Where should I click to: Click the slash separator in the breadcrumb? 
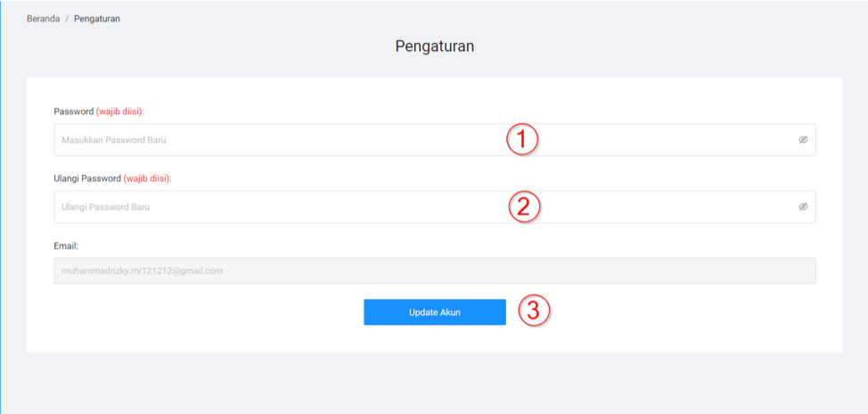click(x=67, y=19)
